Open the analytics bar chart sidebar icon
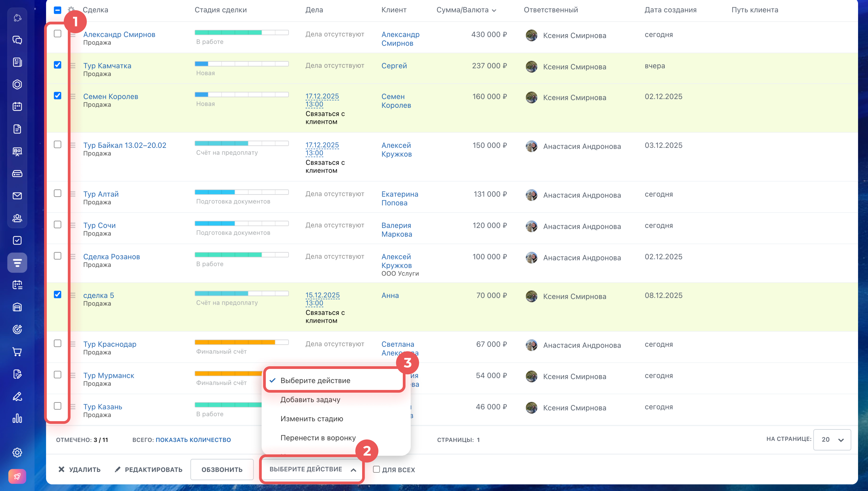This screenshot has height=491, width=868. (17, 418)
